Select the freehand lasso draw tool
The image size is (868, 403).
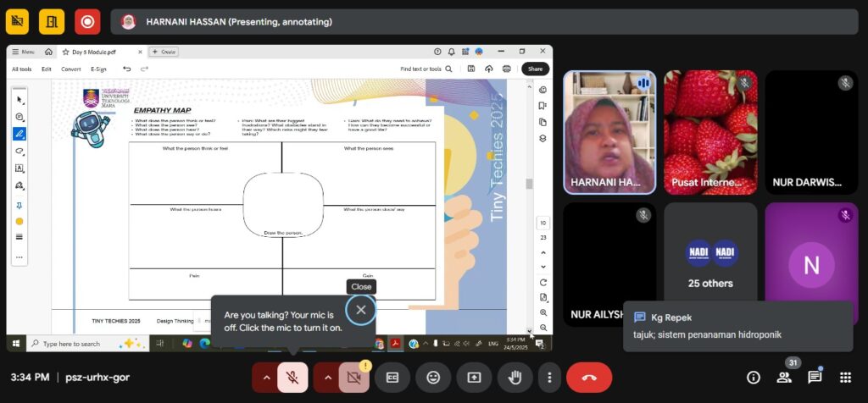(x=19, y=151)
